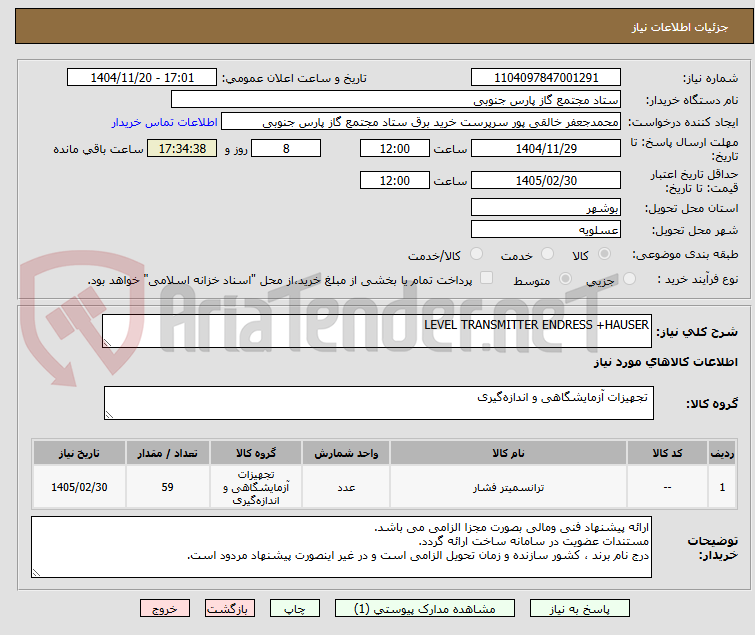Click the چاپ print button
The height and width of the screenshot is (635, 755).
point(295,609)
